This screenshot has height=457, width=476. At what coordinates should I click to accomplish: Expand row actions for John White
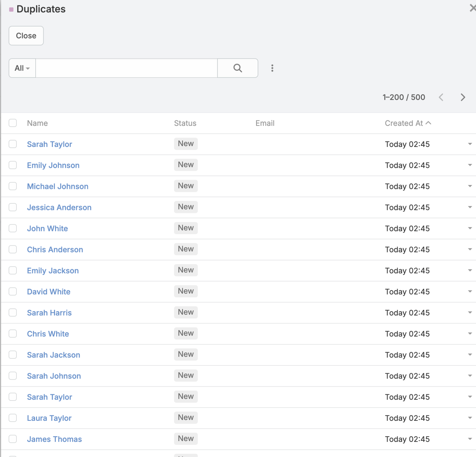pos(470,228)
